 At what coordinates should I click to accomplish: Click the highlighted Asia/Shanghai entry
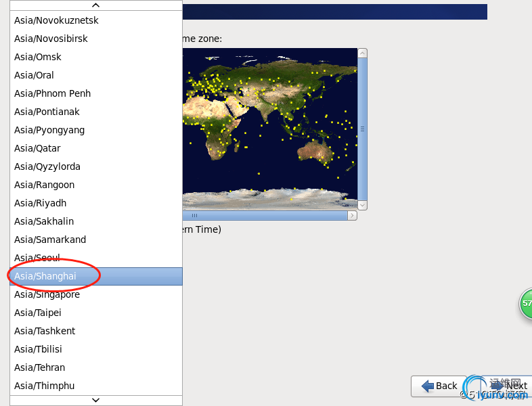[96, 277]
